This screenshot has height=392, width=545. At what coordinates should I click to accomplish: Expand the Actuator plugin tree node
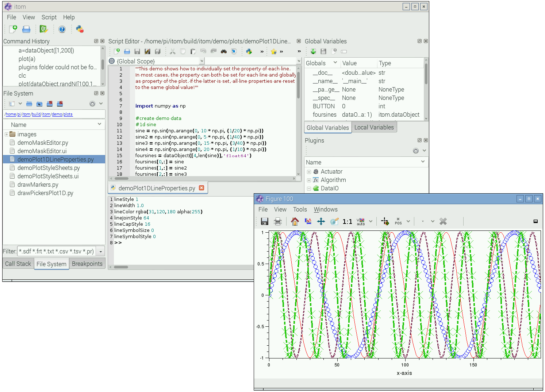coord(309,172)
